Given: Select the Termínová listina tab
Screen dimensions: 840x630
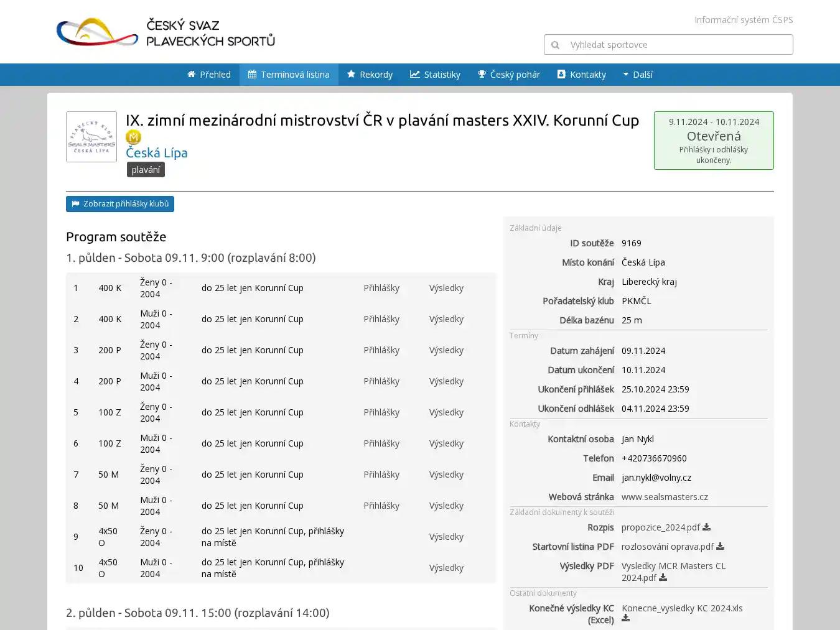Looking at the screenshot, I should coord(289,75).
